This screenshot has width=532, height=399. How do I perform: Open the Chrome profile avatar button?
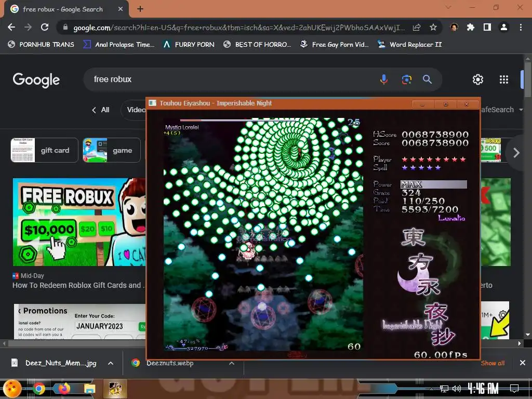click(504, 27)
